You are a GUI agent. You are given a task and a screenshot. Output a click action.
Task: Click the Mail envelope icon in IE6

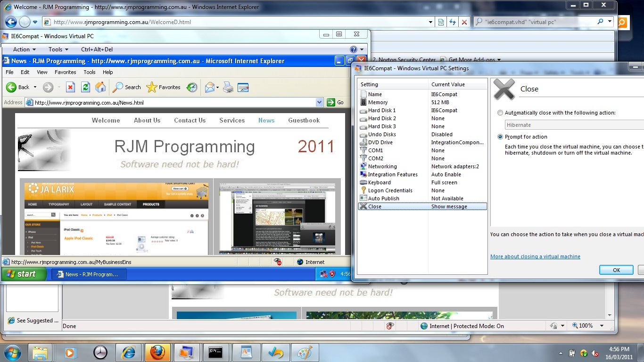209,87
